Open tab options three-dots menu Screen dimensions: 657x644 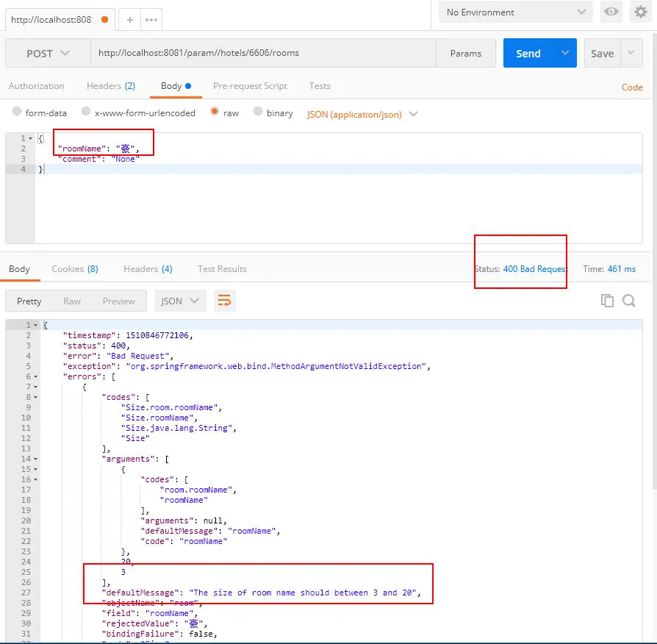click(151, 20)
